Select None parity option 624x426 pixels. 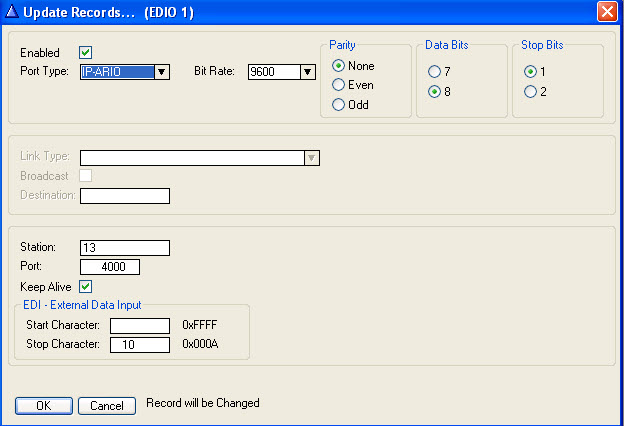click(339, 66)
